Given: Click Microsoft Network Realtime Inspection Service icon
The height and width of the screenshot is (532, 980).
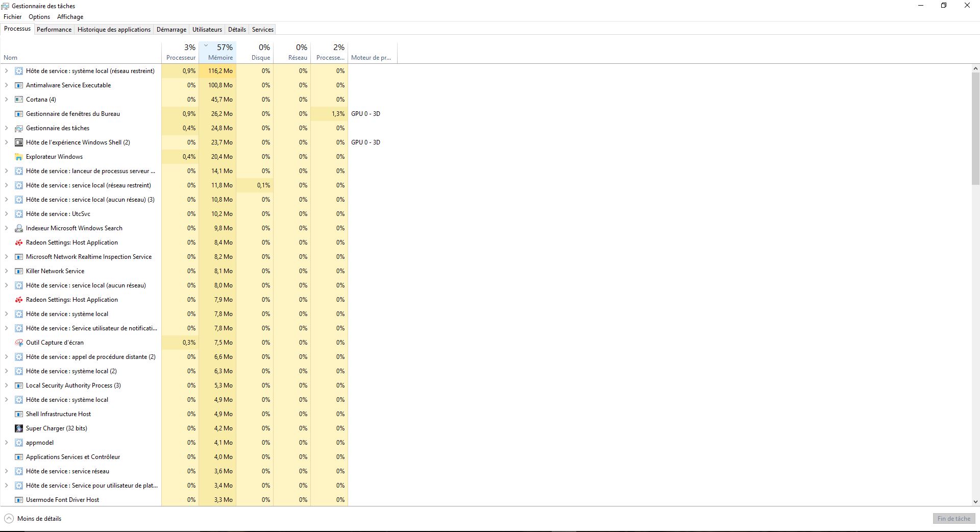Looking at the screenshot, I should (19, 257).
